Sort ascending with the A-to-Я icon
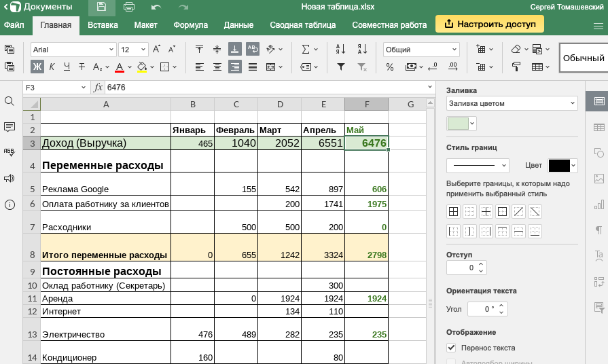 click(340, 49)
